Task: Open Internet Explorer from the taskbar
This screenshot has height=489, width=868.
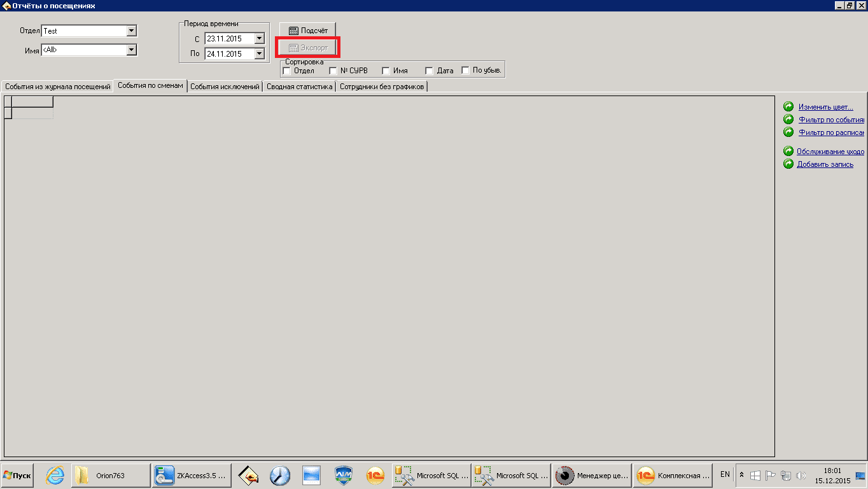Action: click(56, 476)
